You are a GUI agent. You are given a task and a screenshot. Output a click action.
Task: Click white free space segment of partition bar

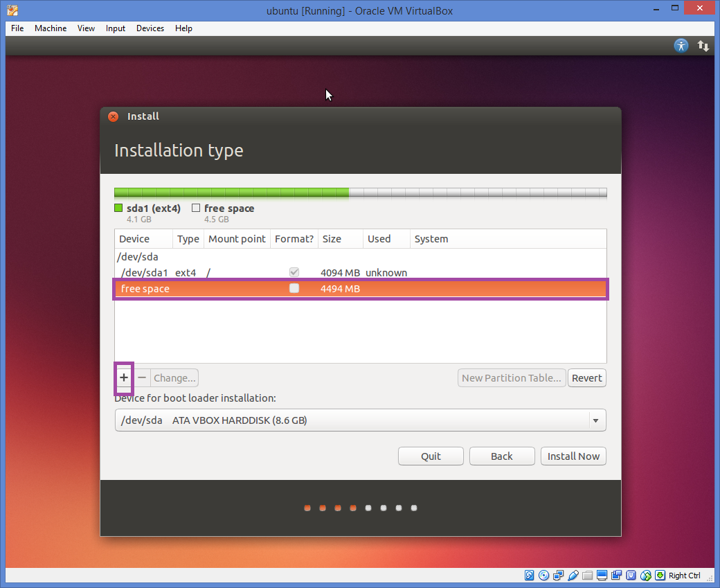pyautogui.click(x=478, y=193)
